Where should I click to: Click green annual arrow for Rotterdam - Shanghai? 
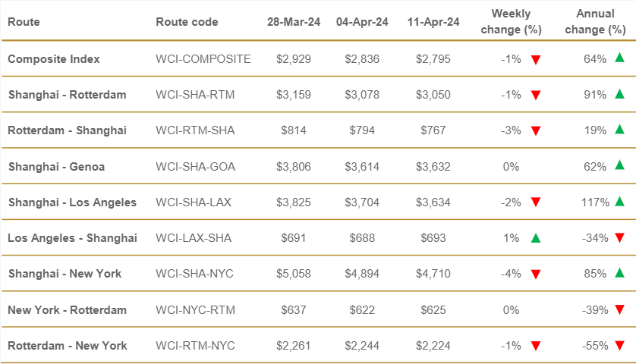pyautogui.click(x=619, y=130)
